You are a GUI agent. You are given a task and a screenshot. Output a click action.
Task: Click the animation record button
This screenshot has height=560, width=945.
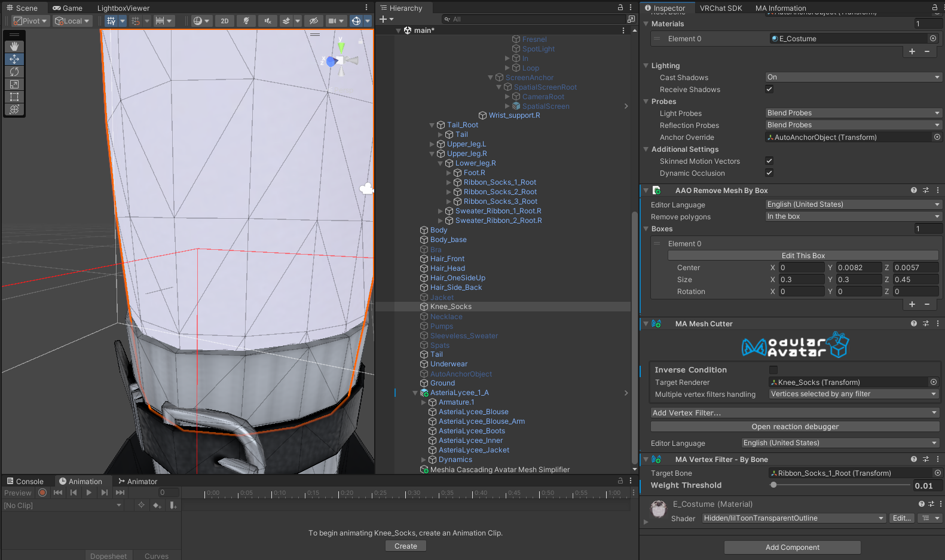[42, 493]
